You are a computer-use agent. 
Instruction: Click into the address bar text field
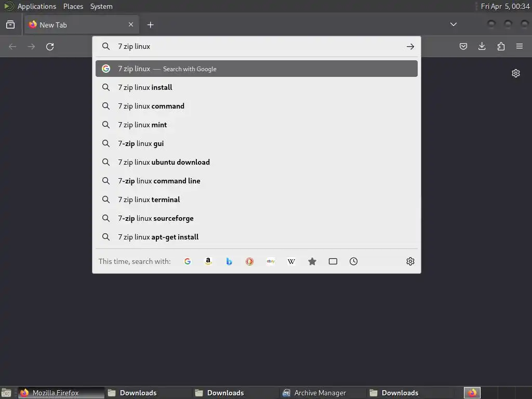point(258,46)
